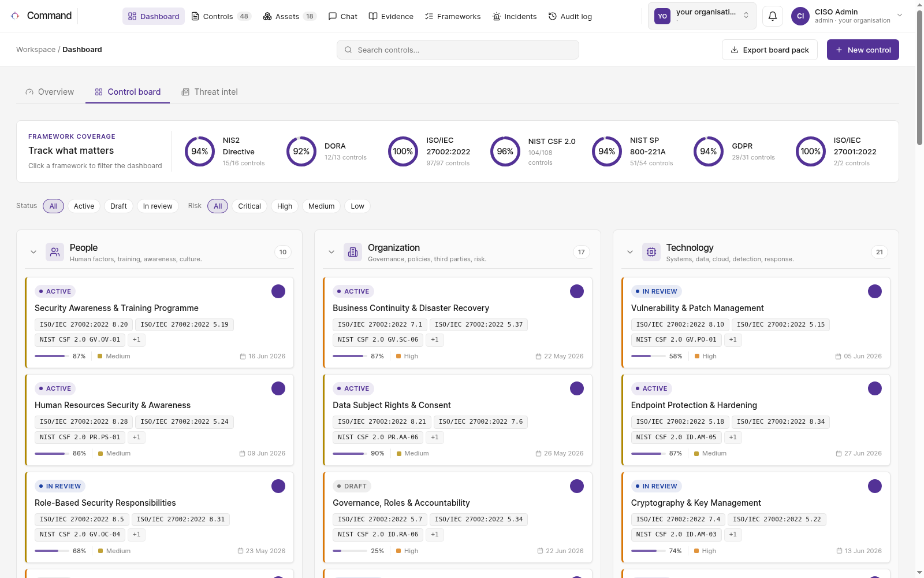Open Assets in top navigation
924x578 pixels.
(x=290, y=16)
